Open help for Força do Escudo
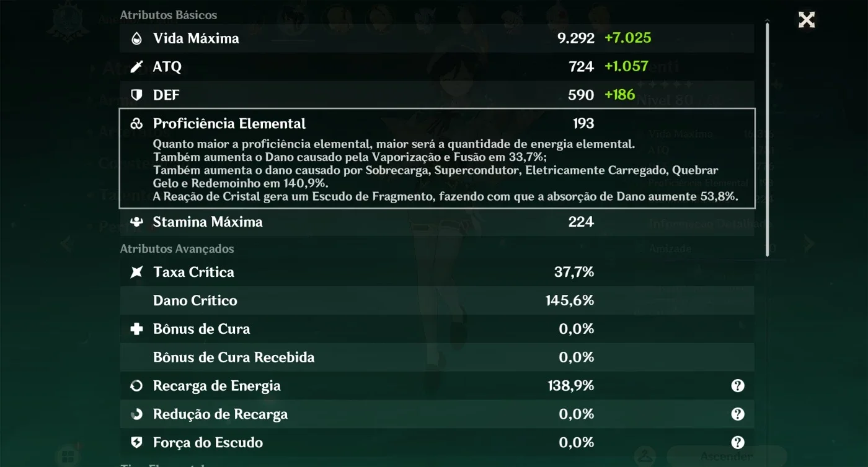Viewport: 868px width, 467px height. [x=737, y=443]
